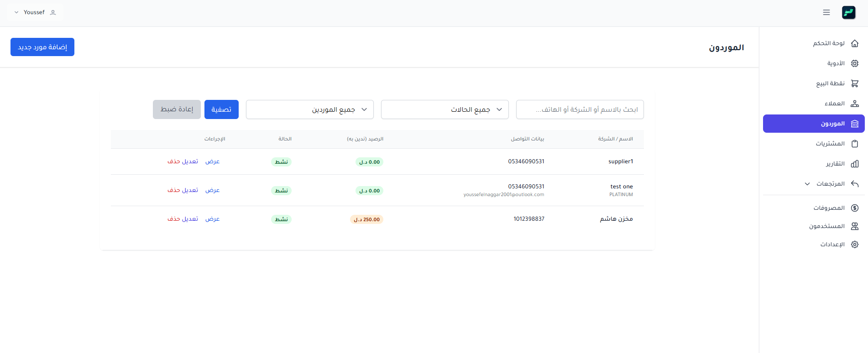This screenshot has height=353, width=868.
Task: Click supplier1's 0.00 balance badge
Action: click(369, 162)
